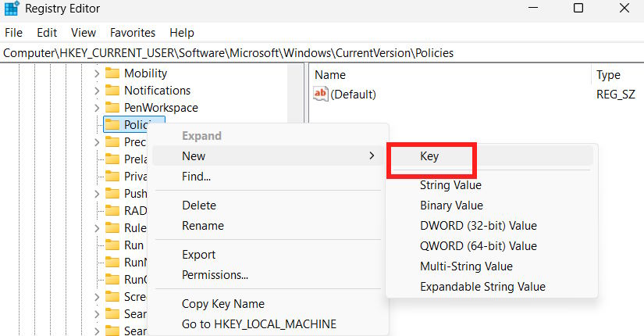Image resolution: width=644 pixels, height=336 pixels.
Task: Open the File menu
Action: click(14, 33)
